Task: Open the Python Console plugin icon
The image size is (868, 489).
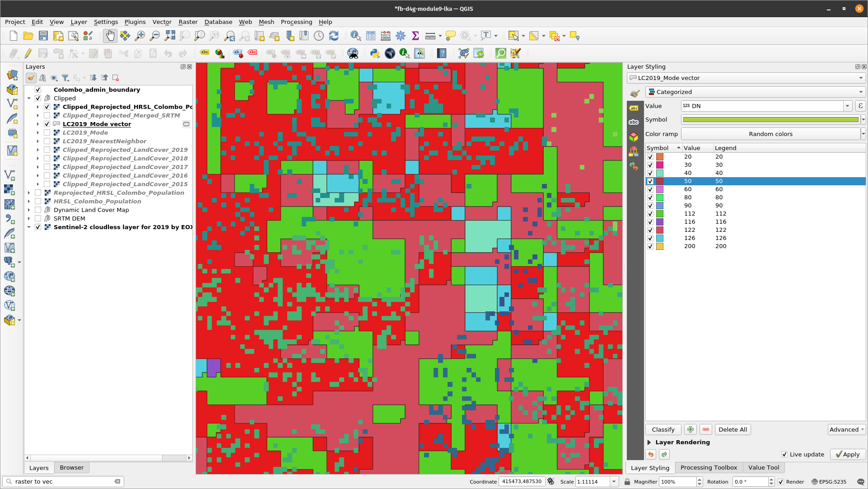Action: tap(374, 54)
